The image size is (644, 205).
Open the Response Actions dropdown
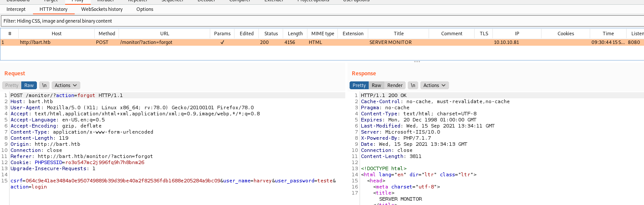coord(435,85)
